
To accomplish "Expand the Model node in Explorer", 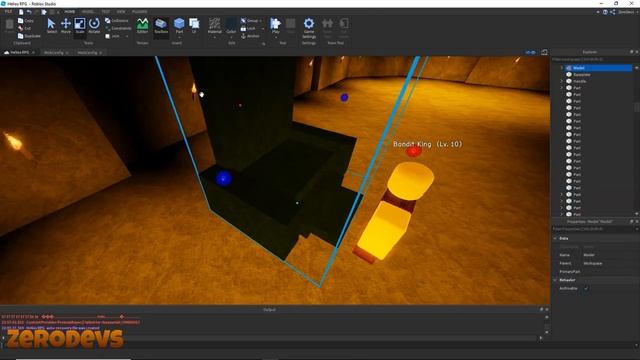I will (x=562, y=68).
